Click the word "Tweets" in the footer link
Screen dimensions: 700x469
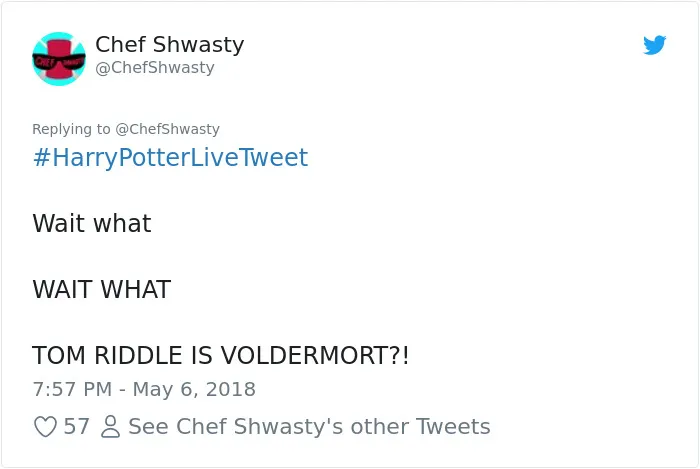pyautogui.click(x=453, y=426)
